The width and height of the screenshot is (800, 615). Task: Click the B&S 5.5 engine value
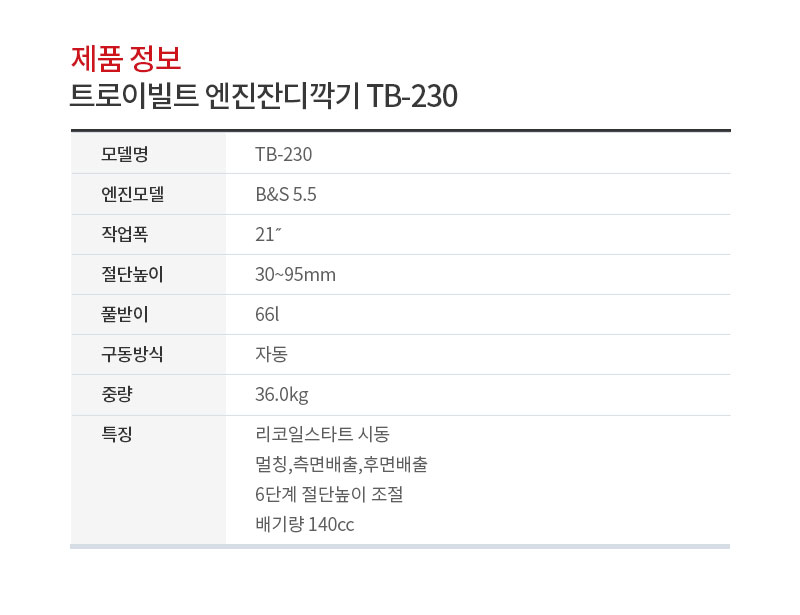[x=286, y=194]
